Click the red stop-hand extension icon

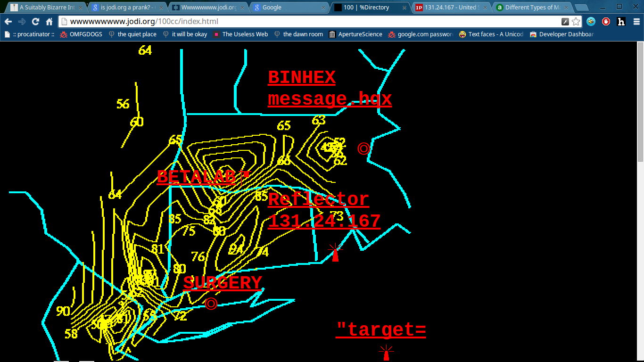pyautogui.click(x=606, y=22)
